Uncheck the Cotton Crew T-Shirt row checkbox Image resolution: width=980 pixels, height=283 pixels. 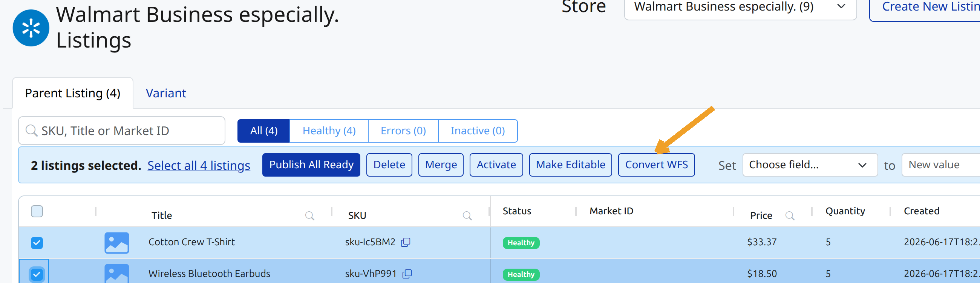(37, 243)
